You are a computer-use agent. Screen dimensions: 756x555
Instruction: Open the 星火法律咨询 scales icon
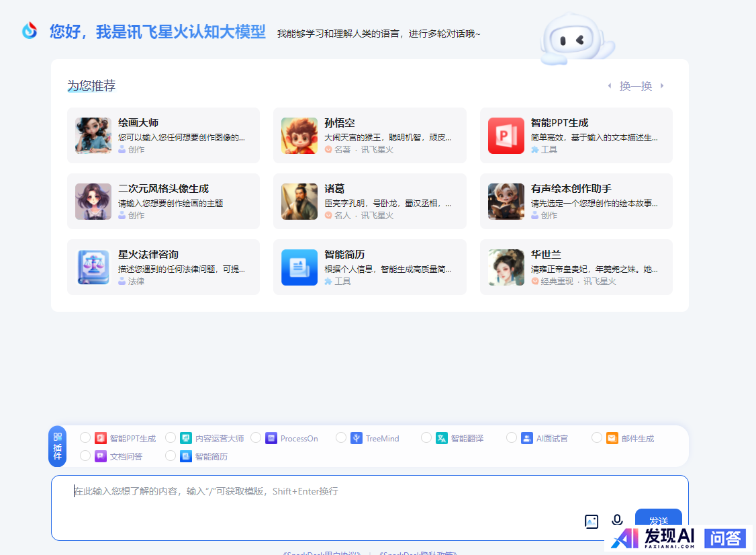click(93, 267)
